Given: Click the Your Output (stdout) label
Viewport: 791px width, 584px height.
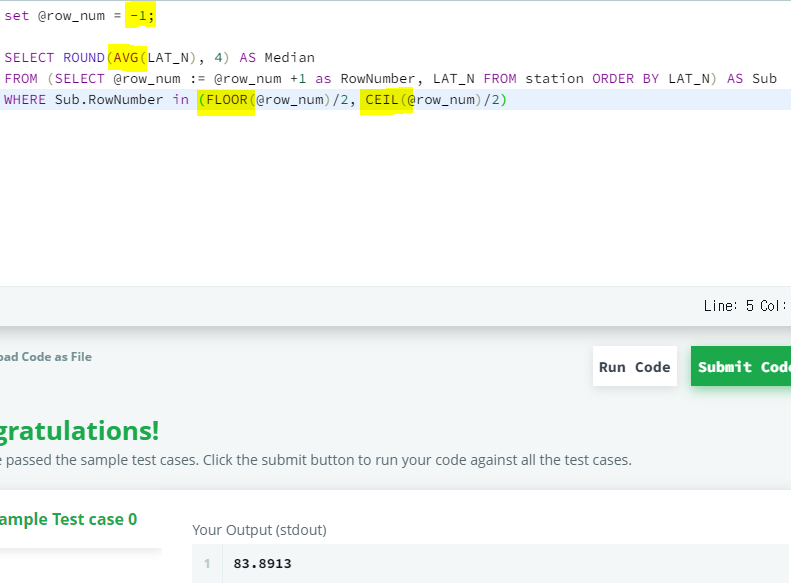Looking at the screenshot, I should coord(259,530).
